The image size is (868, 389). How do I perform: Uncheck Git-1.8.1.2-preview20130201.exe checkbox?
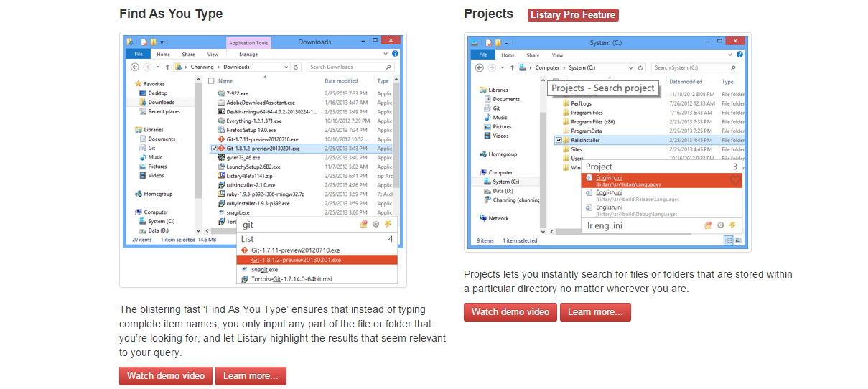pos(214,149)
